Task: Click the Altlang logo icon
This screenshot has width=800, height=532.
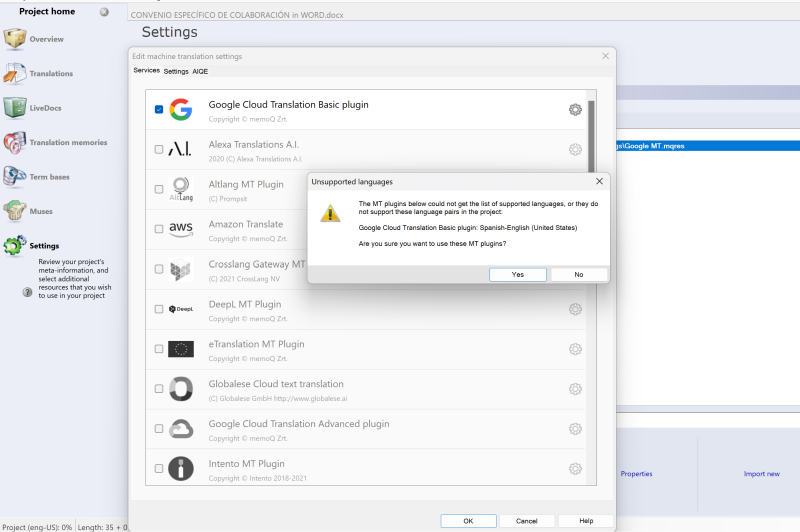Action: pos(181,189)
